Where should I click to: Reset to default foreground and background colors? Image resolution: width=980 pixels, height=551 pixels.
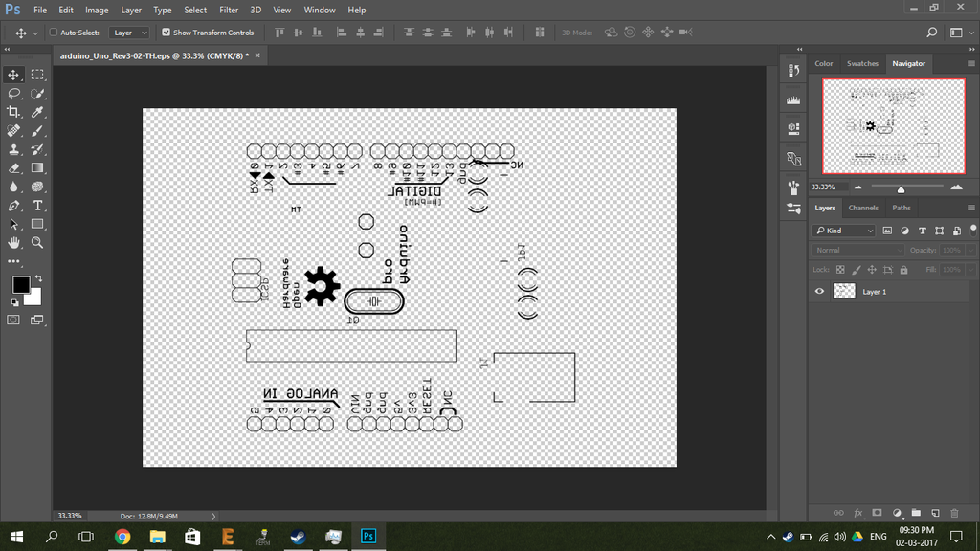pos(15,303)
